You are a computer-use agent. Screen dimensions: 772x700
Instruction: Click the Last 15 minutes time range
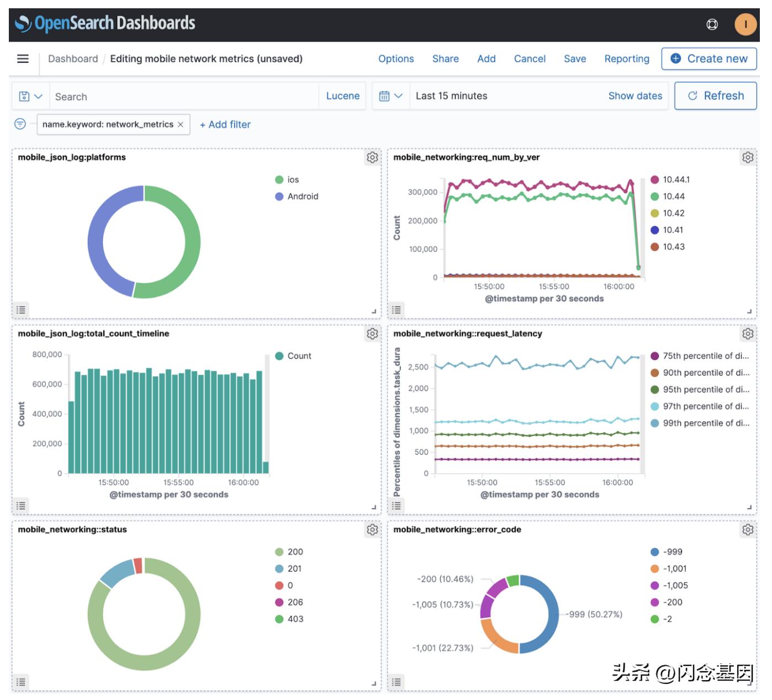point(452,96)
